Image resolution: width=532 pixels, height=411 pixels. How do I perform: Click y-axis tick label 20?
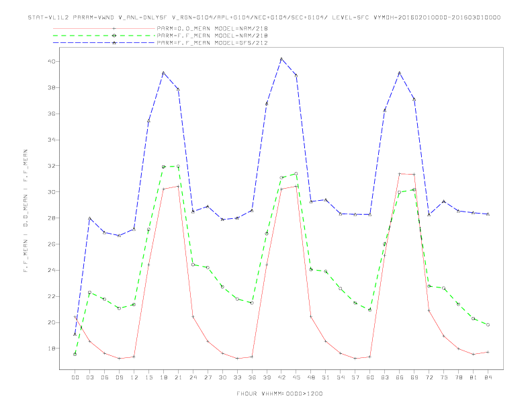(x=52, y=322)
